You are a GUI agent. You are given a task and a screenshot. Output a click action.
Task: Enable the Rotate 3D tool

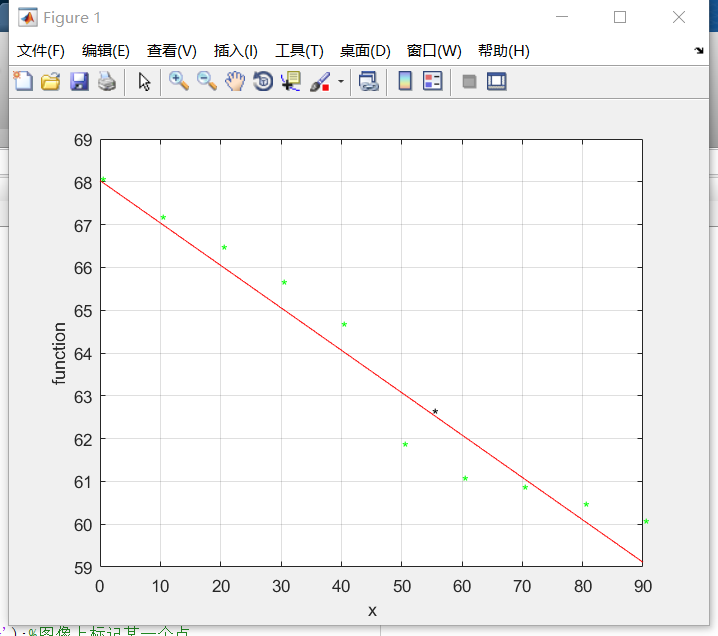pos(263,82)
